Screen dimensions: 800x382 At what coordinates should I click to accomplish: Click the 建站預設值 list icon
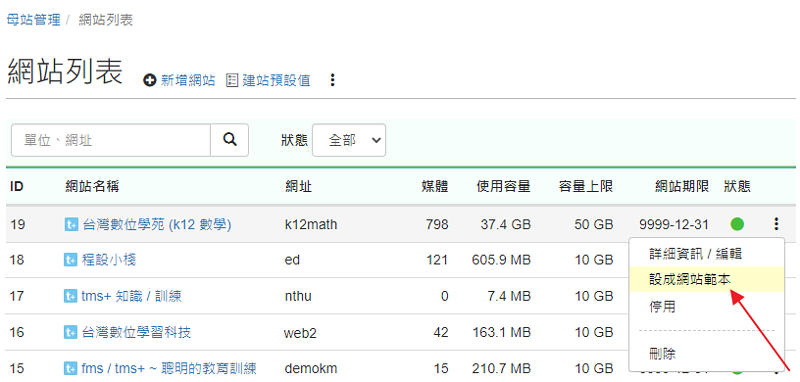click(x=232, y=80)
